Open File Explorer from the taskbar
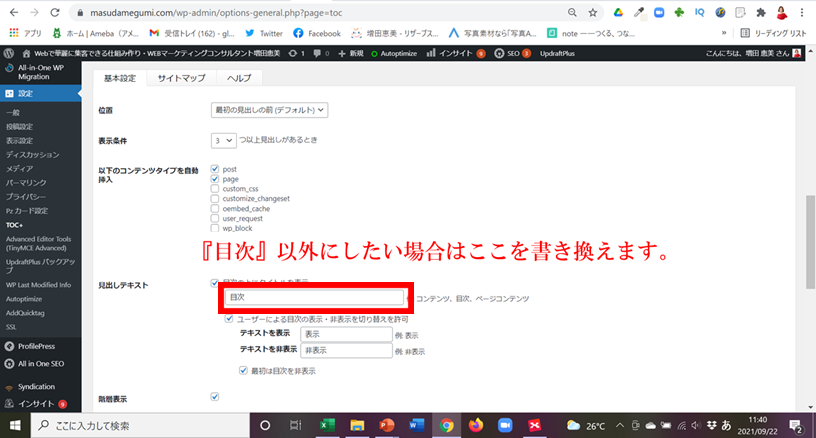This screenshot has width=816, height=438. (x=357, y=426)
